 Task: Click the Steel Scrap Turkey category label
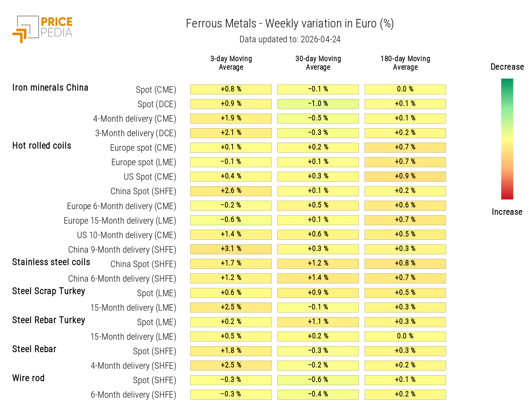point(48,291)
